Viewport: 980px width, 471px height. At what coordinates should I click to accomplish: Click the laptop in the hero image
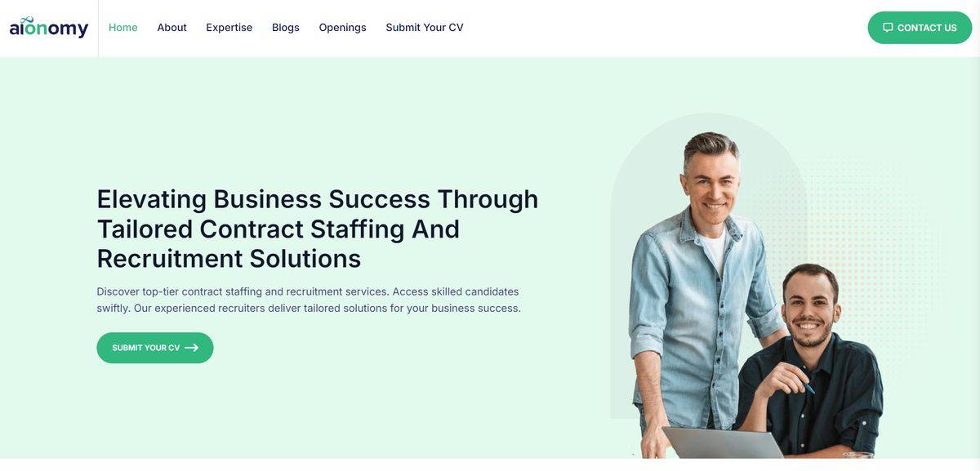click(723, 443)
